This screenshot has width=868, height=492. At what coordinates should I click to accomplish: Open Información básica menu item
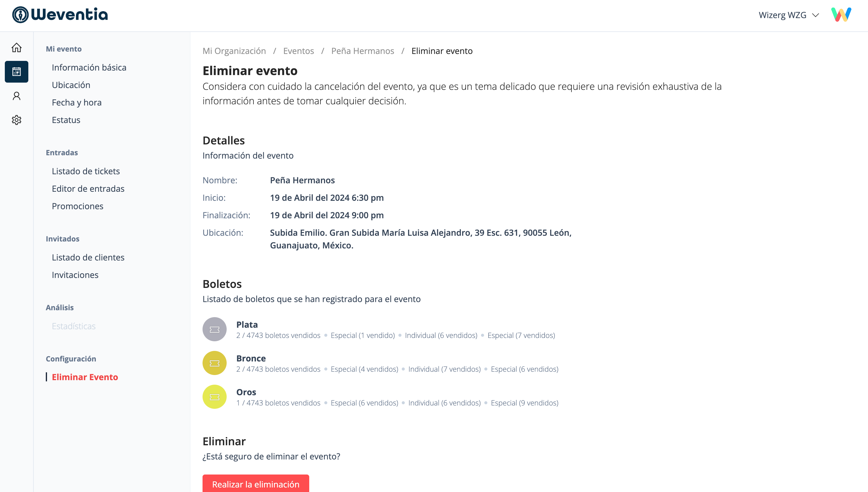pos(89,68)
